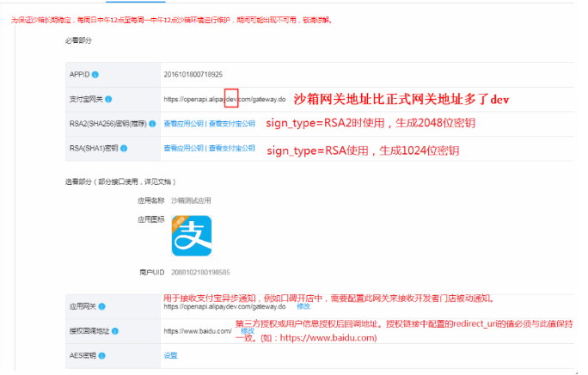
Task: Click the 商户UID value 2088102180198585
Action: pyautogui.click(x=200, y=272)
